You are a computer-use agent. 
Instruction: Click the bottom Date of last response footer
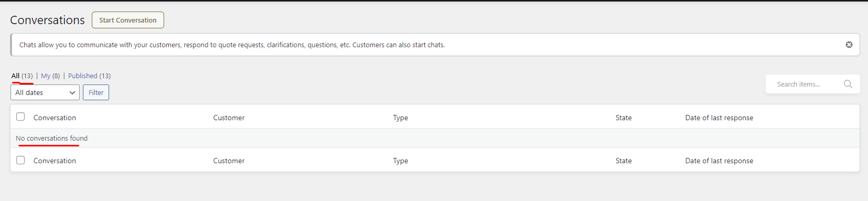pos(719,161)
